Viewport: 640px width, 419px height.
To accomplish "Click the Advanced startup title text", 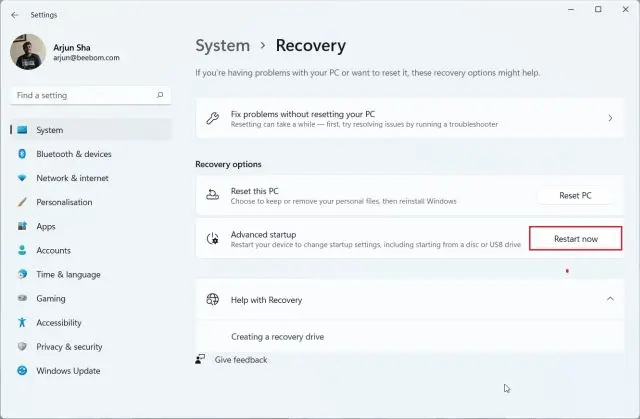I will tap(263, 234).
